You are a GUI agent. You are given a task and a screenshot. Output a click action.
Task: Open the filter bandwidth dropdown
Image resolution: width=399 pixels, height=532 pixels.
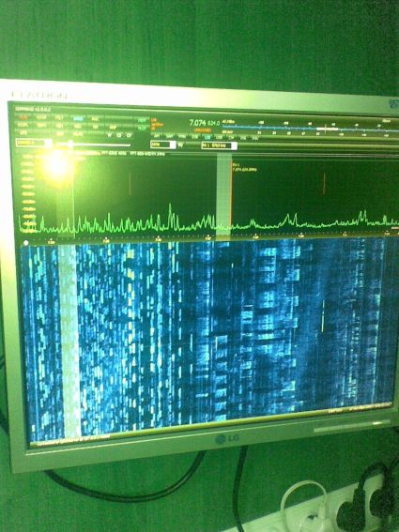[x=234, y=145]
